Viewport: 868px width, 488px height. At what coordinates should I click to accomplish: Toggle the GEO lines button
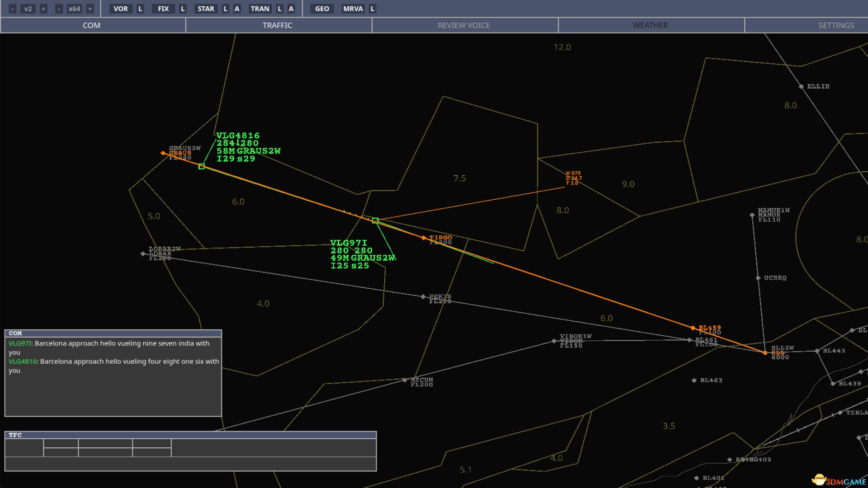[x=322, y=8]
